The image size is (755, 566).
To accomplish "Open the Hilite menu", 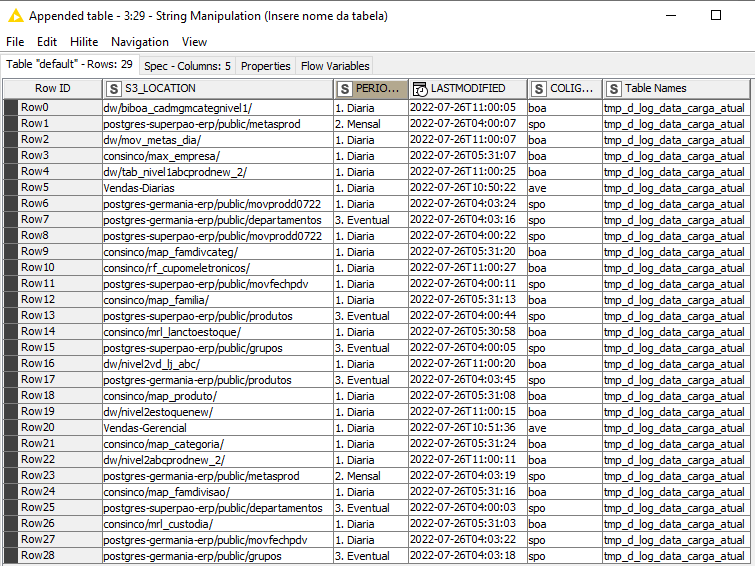I will pyautogui.click(x=84, y=42).
